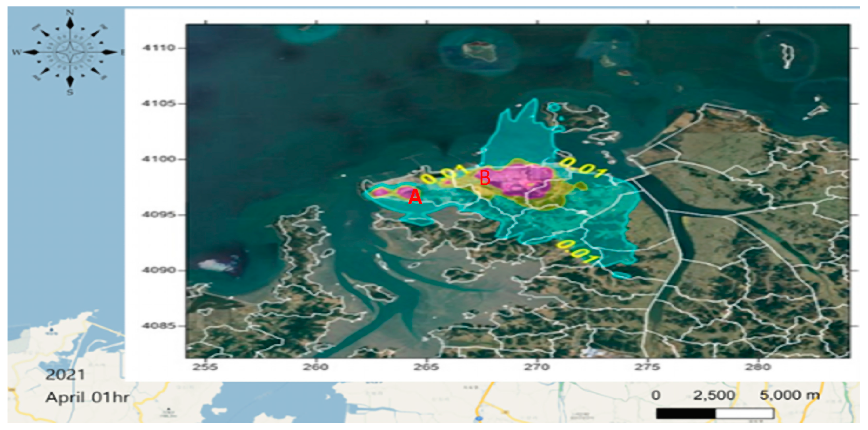The width and height of the screenshot is (868, 430).
Task: Click the black scale bar segment
Action: click(x=686, y=413)
